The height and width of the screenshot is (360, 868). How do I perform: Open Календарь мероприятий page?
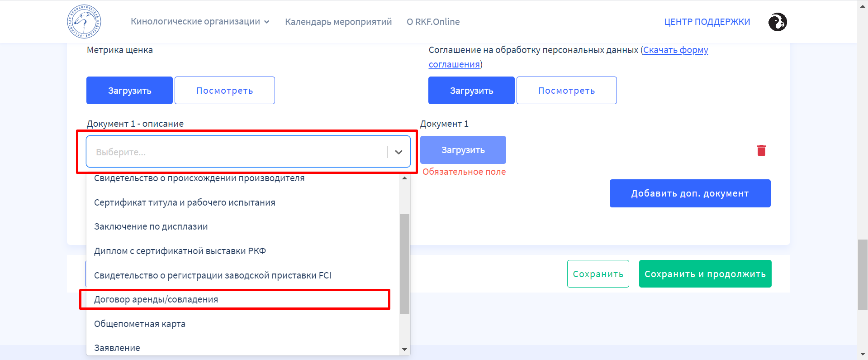point(338,22)
